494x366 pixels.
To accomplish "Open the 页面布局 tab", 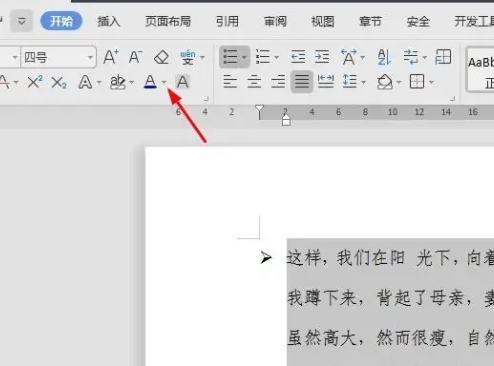I will (168, 22).
